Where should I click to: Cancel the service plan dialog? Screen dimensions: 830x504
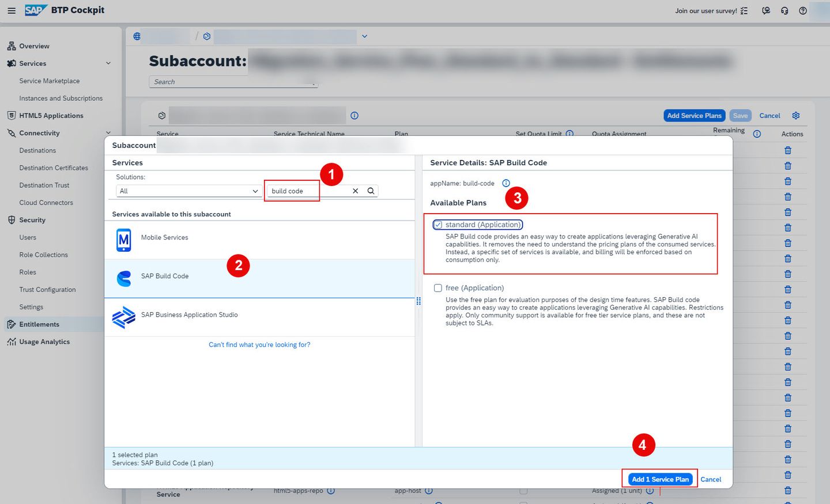point(711,479)
